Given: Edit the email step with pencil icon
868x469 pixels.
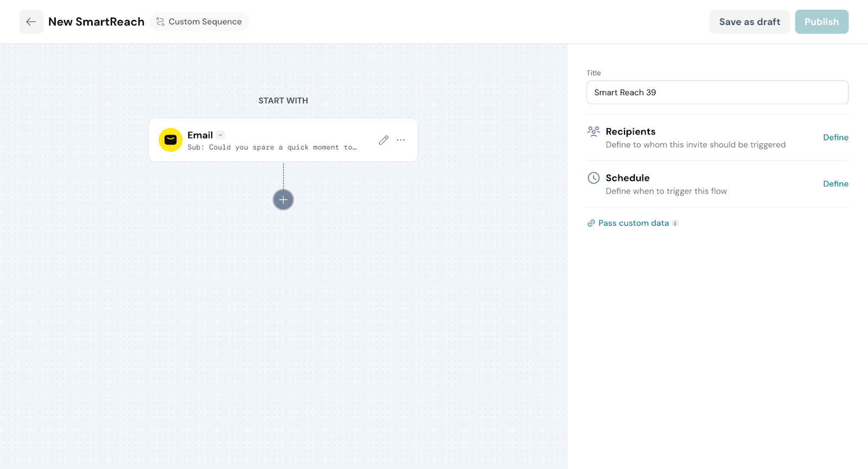Looking at the screenshot, I should (x=384, y=140).
